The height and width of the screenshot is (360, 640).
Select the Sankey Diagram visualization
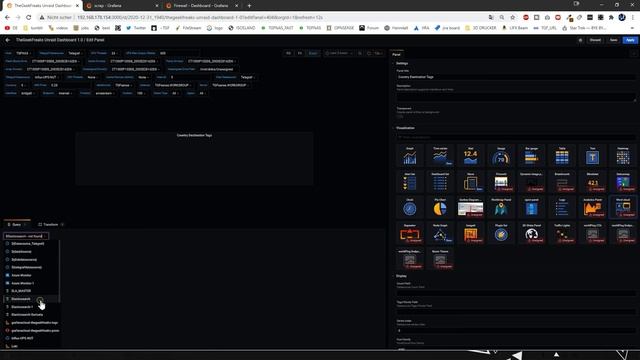pyautogui.click(x=470, y=207)
